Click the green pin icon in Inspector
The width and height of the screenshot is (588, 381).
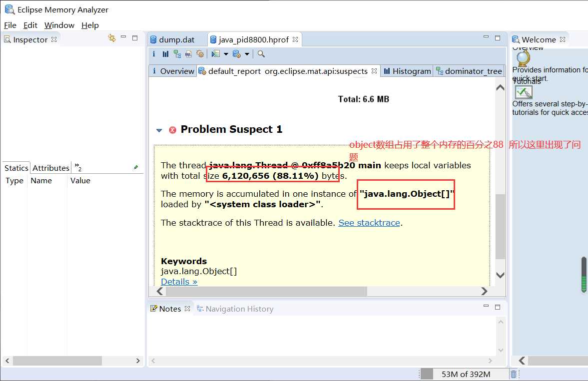tap(136, 167)
